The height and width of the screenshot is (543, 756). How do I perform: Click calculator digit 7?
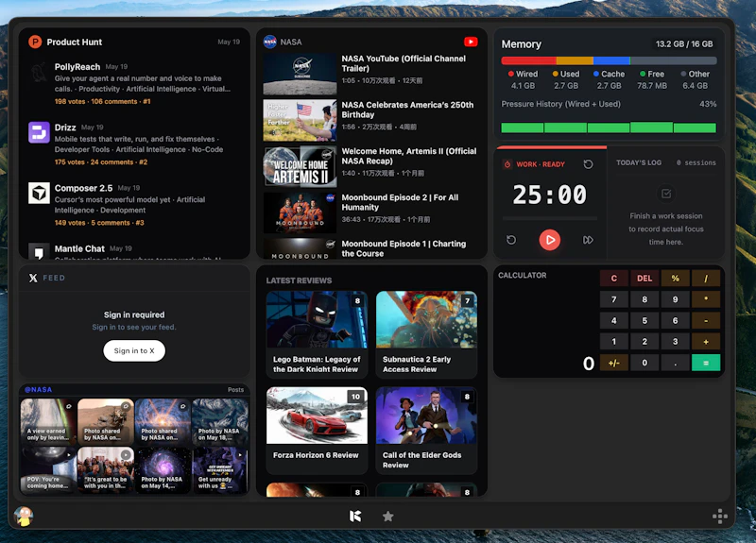point(613,299)
